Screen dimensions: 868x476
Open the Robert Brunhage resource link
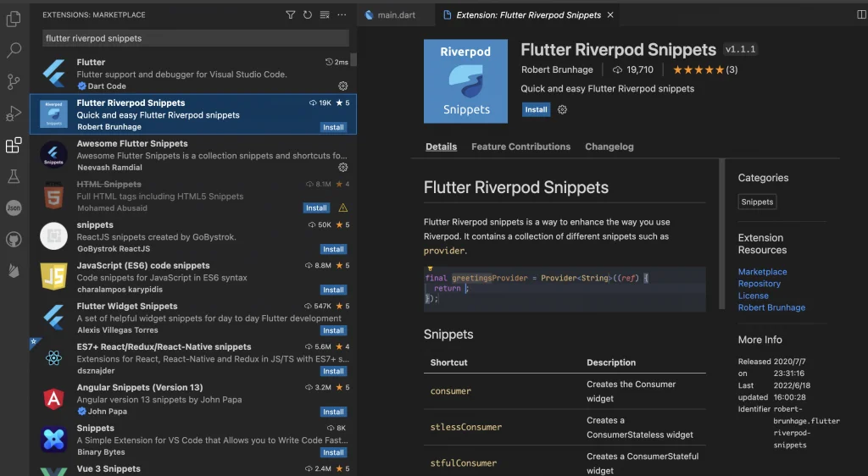pyautogui.click(x=771, y=307)
